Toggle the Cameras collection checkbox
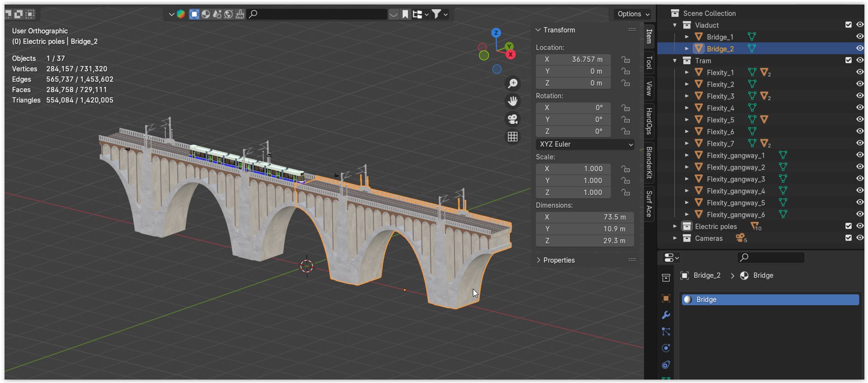The height and width of the screenshot is (383, 868). point(848,238)
